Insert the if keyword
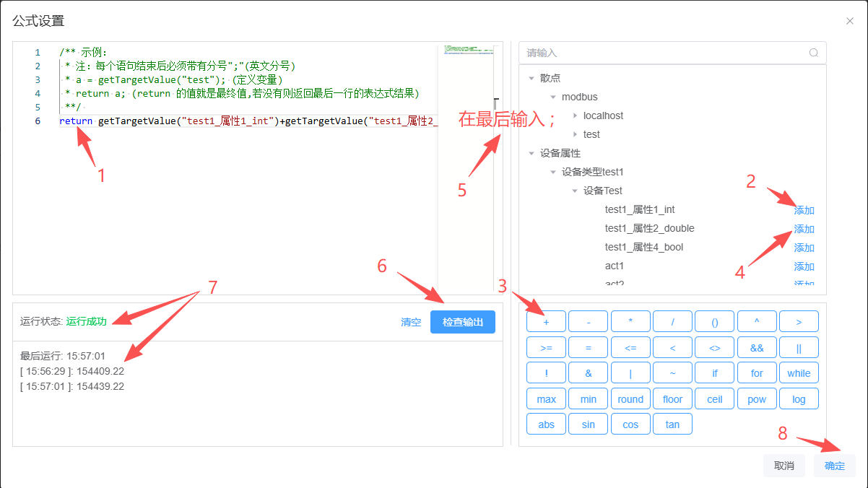 [715, 373]
